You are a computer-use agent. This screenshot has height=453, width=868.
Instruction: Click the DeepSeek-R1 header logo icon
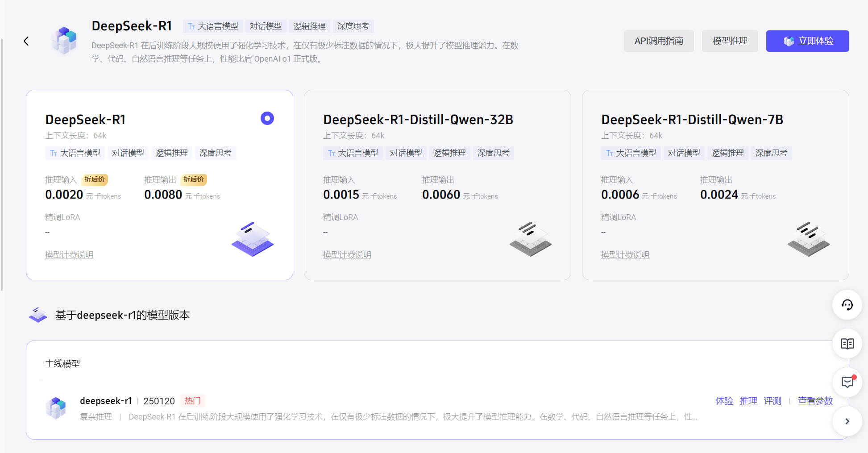(64, 41)
